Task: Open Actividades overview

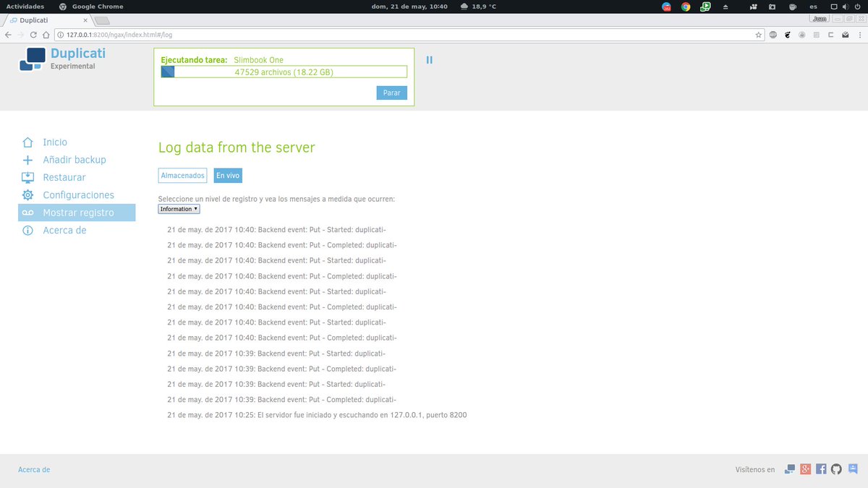Action: tap(25, 7)
